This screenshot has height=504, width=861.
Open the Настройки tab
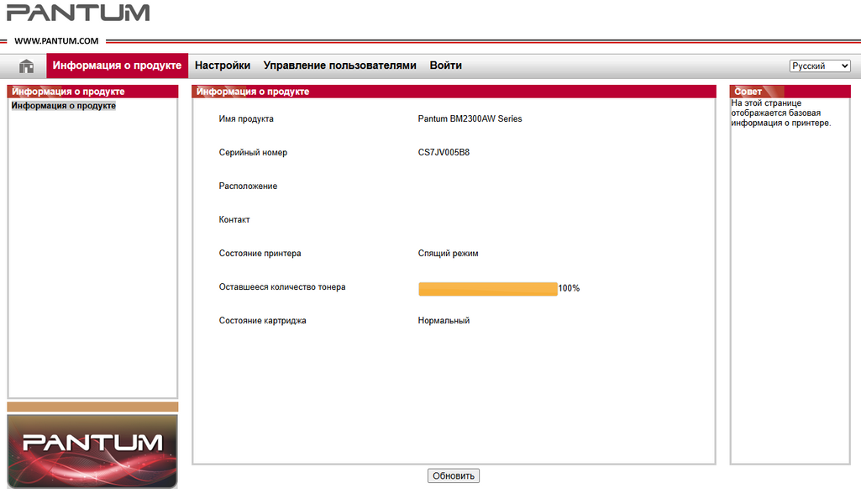pos(223,66)
